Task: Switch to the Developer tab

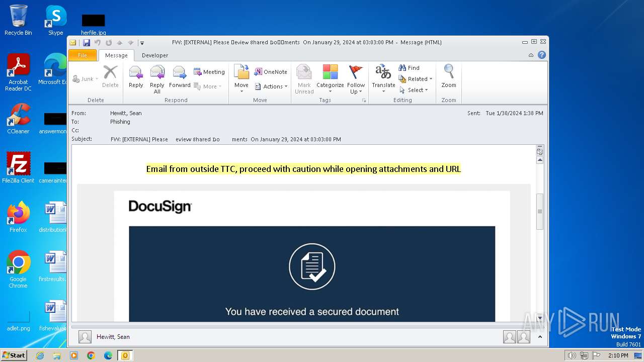Action: (x=155, y=55)
